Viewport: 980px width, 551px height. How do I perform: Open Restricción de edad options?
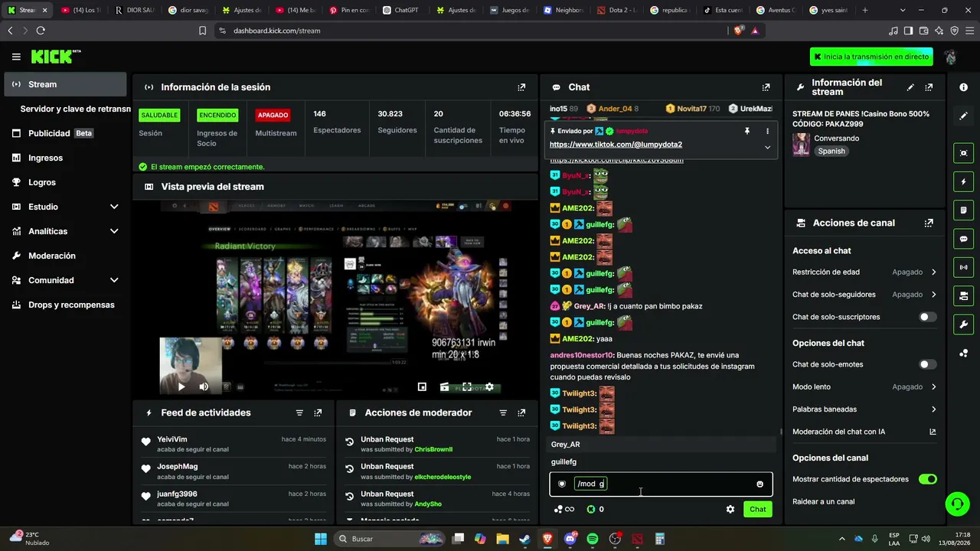click(864, 272)
